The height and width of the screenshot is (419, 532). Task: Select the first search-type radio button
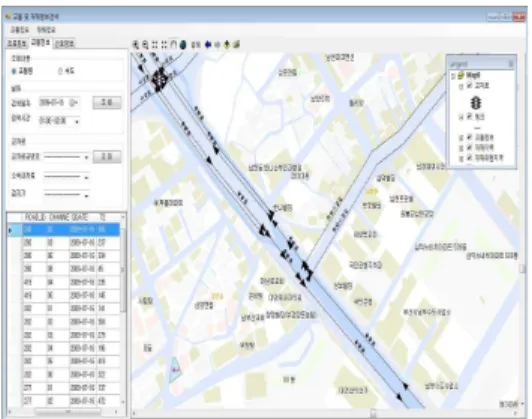coord(14,71)
